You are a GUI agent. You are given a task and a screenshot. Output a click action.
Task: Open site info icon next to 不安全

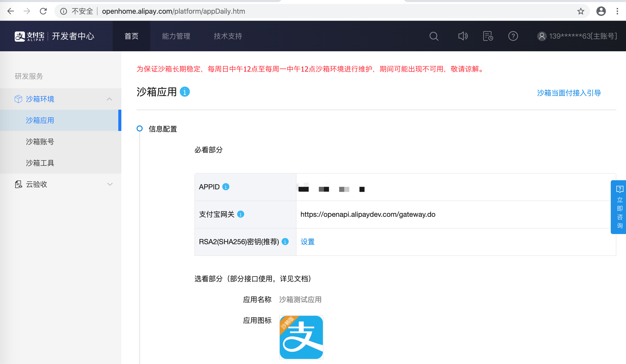[x=63, y=11]
